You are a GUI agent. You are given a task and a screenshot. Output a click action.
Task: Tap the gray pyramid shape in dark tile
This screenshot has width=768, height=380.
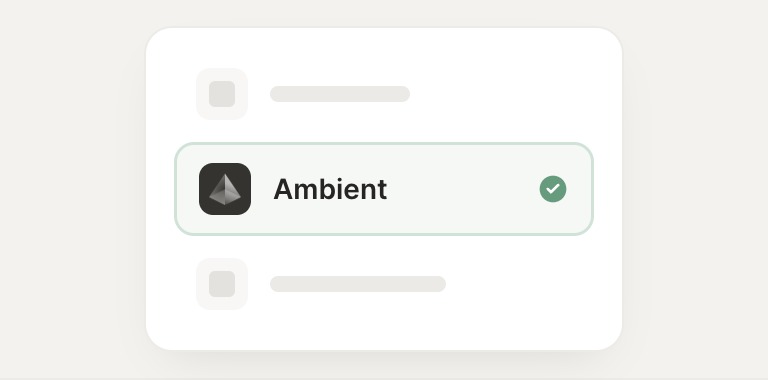pyautogui.click(x=225, y=190)
